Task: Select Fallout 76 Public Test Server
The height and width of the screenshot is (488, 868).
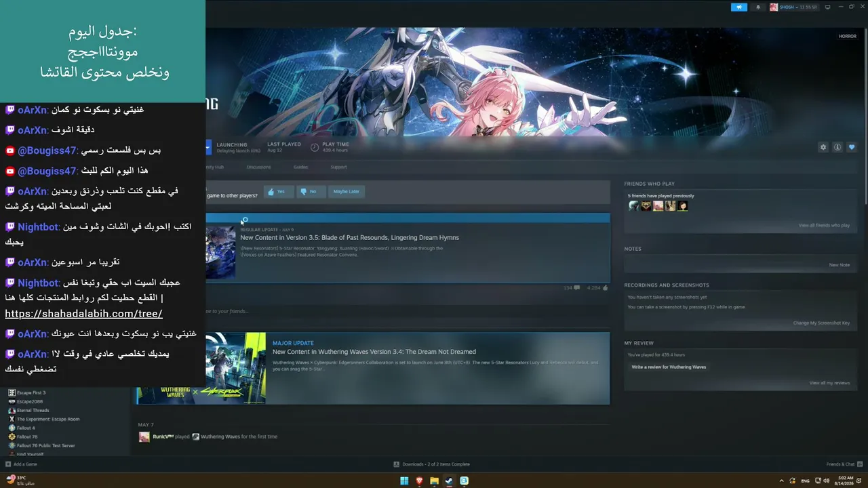Action: pos(45,445)
